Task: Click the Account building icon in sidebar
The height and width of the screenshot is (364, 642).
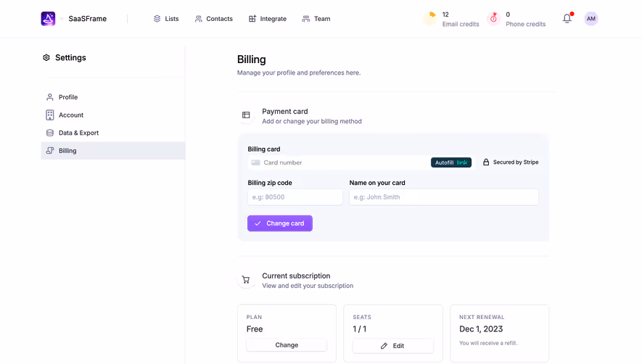Action: [x=50, y=115]
